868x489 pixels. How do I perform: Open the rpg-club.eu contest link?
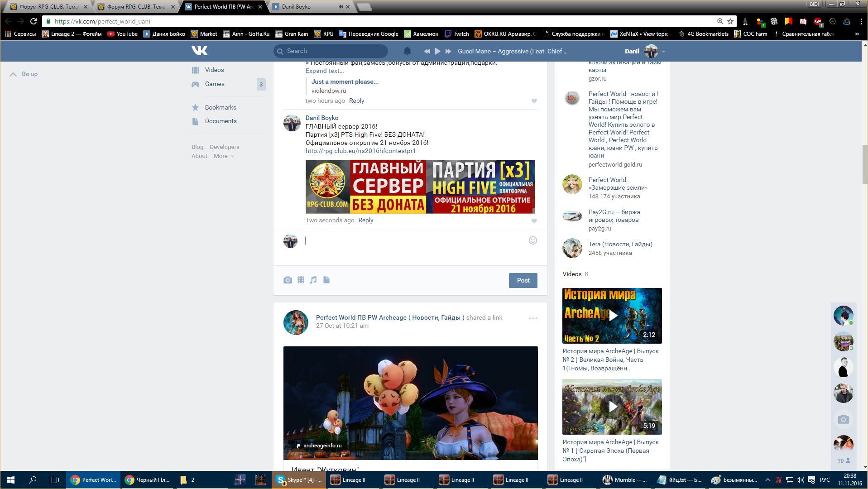click(x=360, y=151)
